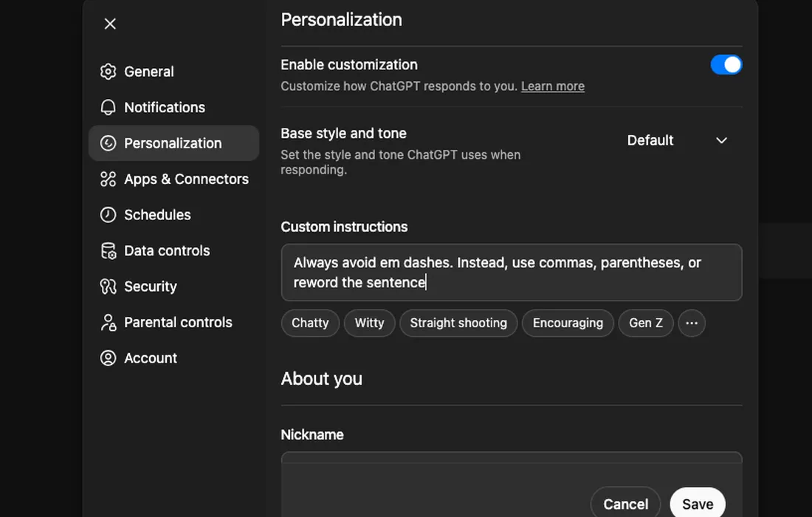
Task: Click the Notifications bell icon
Action: pos(109,107)
